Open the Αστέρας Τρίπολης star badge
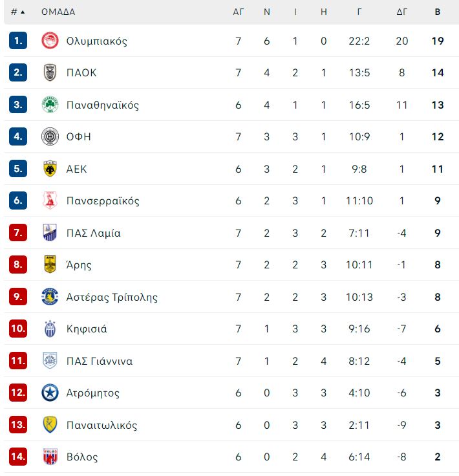Image resolution: width=459 pixels, height=476 pixels. point(50,297)
